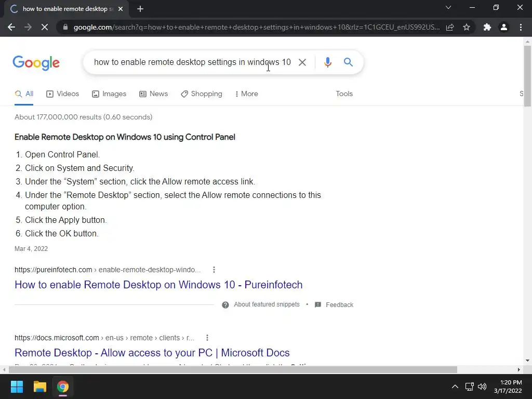
Task: Show hidden system tray icons
Action: pos(455,387)
